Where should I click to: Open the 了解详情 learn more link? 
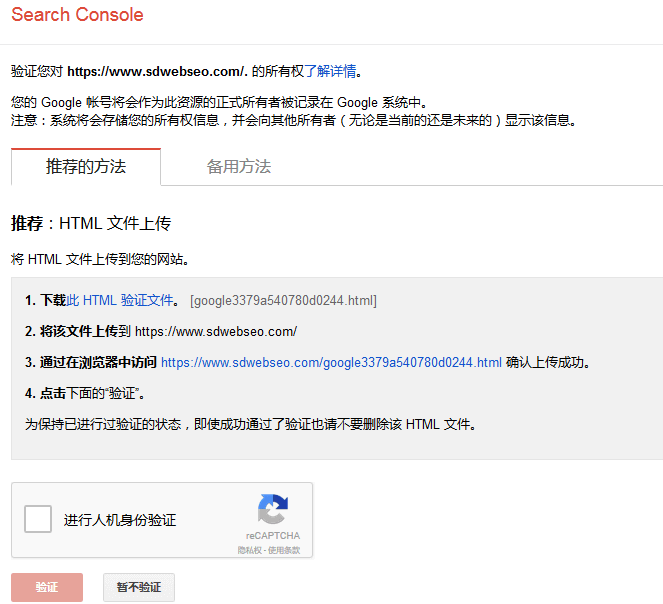pyautogui.click(x=330, y=71)
